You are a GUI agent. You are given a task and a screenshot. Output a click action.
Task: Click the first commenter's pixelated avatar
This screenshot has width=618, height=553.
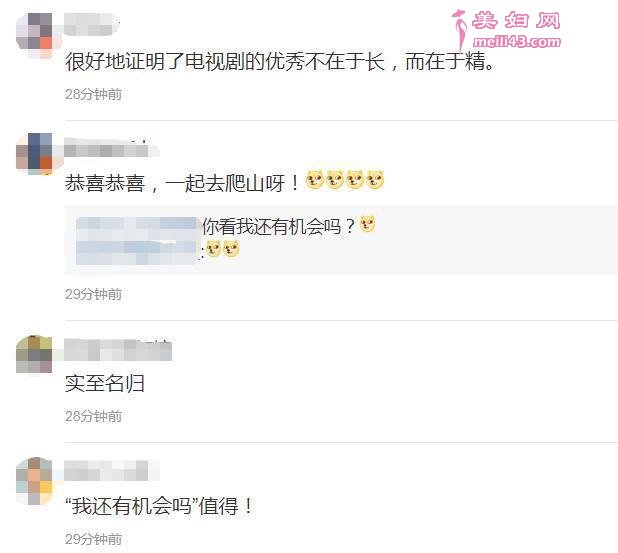[x=34, y=35]
